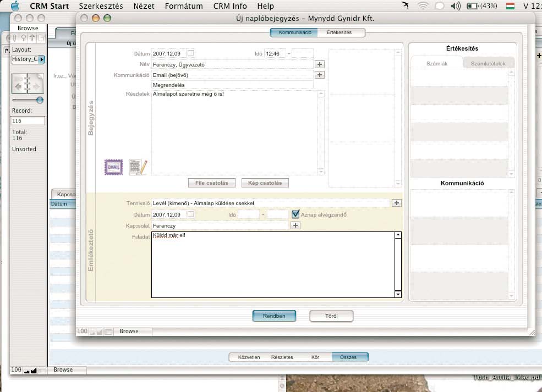Click plus icon beside Tennivaló field
The width and height of the screenshot is (542, 392).
[x=397, y=203]
